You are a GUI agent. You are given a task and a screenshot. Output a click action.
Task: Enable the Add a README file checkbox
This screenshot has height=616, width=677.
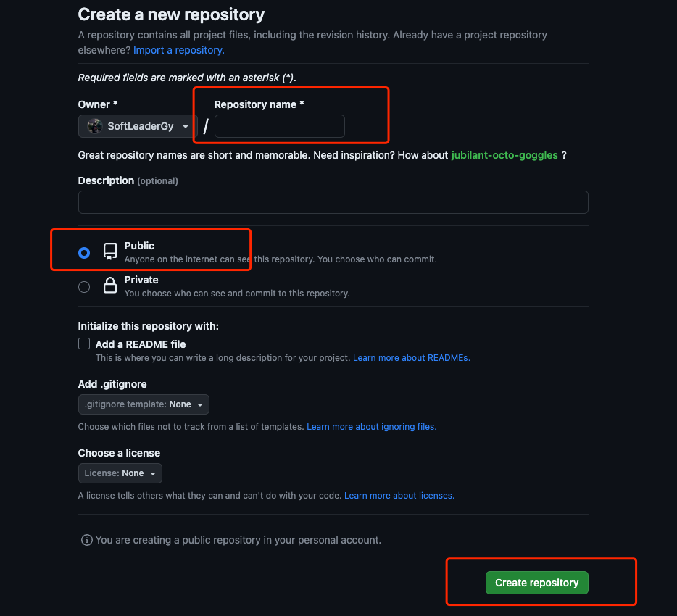pos(84,344)
